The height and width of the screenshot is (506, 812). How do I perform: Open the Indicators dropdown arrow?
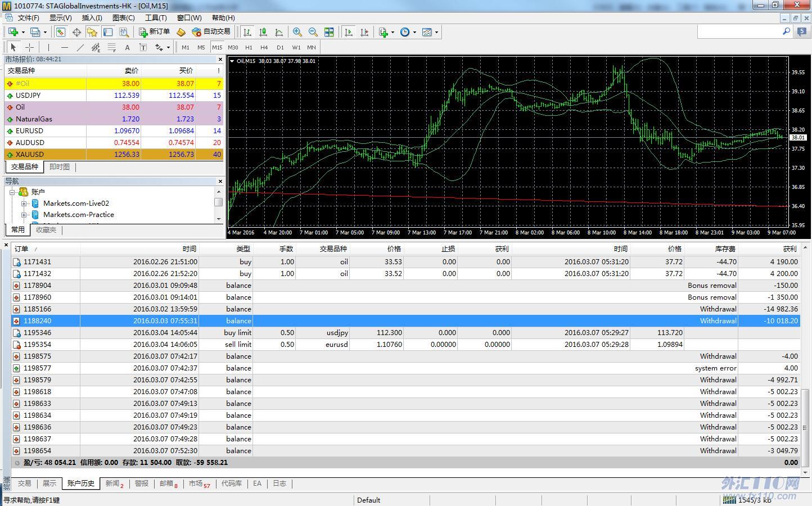(393, 32)
